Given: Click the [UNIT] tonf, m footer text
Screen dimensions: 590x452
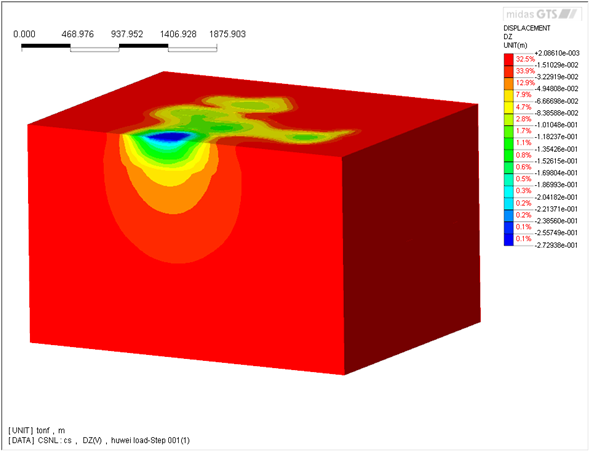Looking at the screenshot, I should coord(37,431).
